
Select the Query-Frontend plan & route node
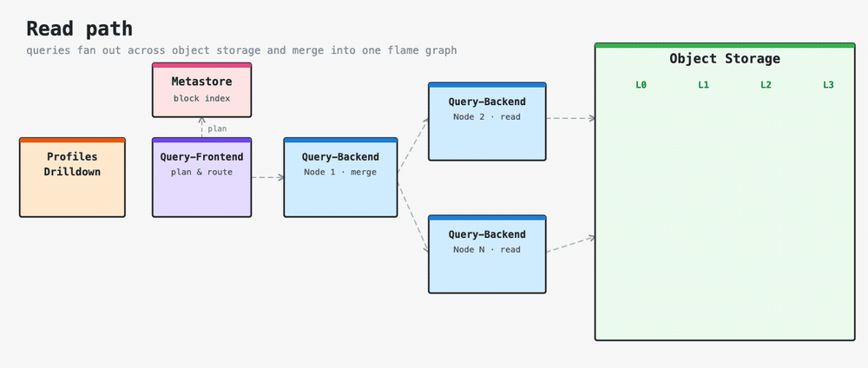point(202,177)
